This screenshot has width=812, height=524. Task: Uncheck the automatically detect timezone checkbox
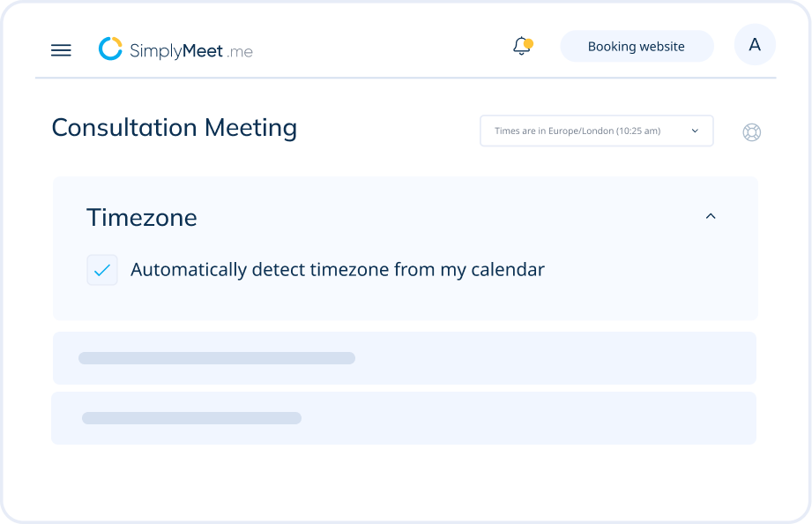tap(102, 270)
